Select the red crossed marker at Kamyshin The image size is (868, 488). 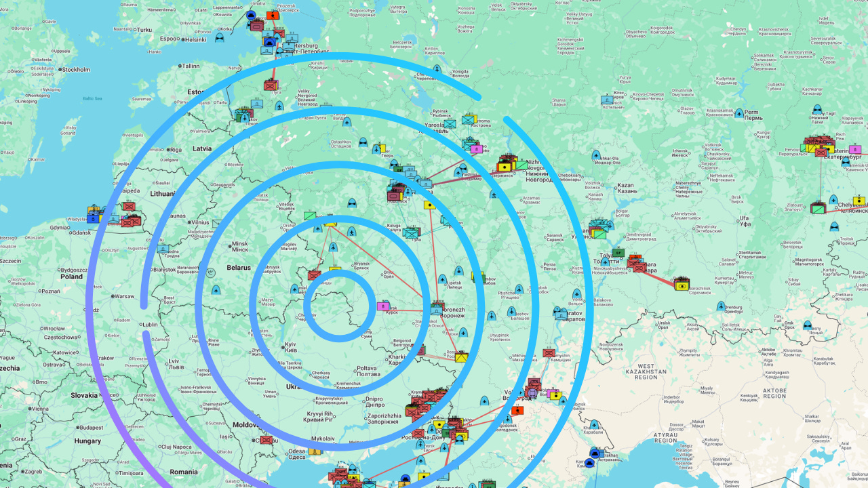(x=549, y=353)
